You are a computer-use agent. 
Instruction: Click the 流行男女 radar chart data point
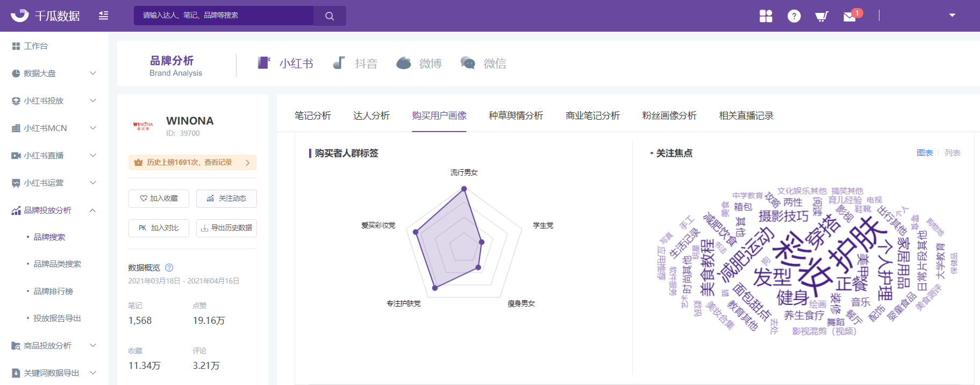point(464,188)
